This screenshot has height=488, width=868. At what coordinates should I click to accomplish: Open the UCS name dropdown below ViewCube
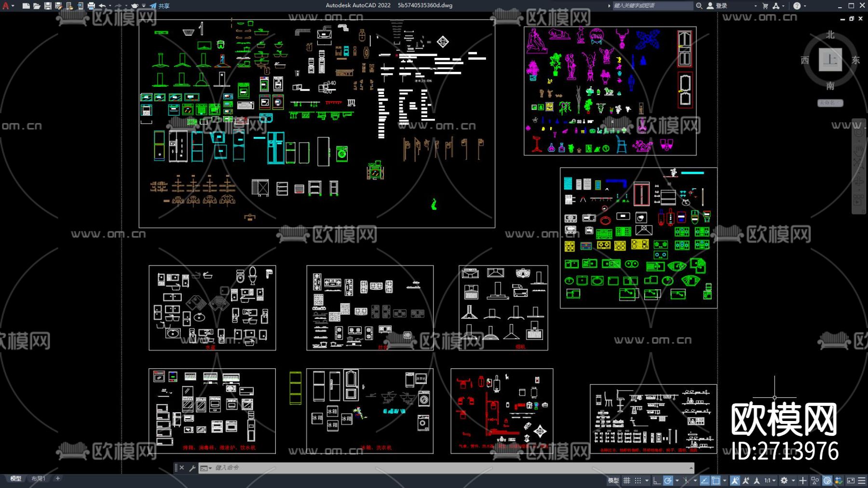830,103
